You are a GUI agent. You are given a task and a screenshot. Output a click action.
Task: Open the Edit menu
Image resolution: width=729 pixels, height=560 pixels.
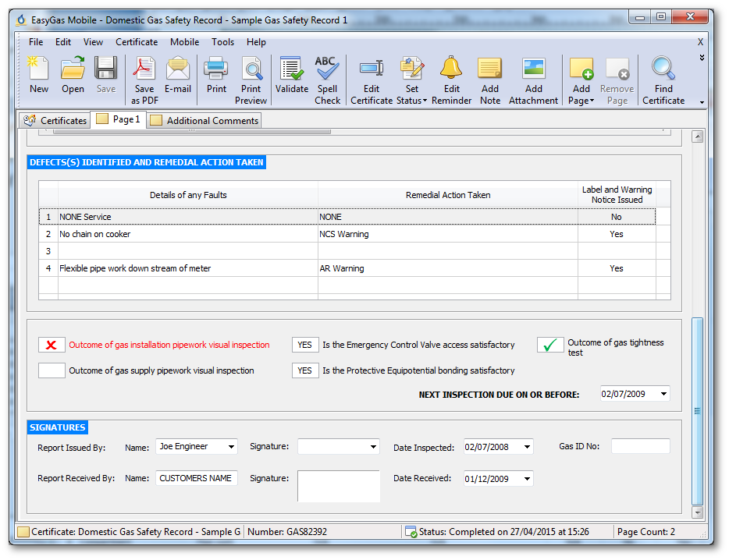(63, 42)
